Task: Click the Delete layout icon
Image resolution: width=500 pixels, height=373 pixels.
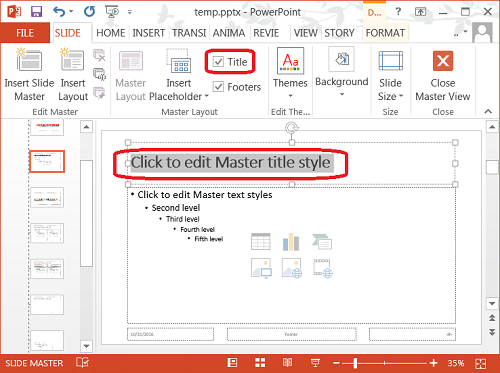Action: click(x=99, y=56)
